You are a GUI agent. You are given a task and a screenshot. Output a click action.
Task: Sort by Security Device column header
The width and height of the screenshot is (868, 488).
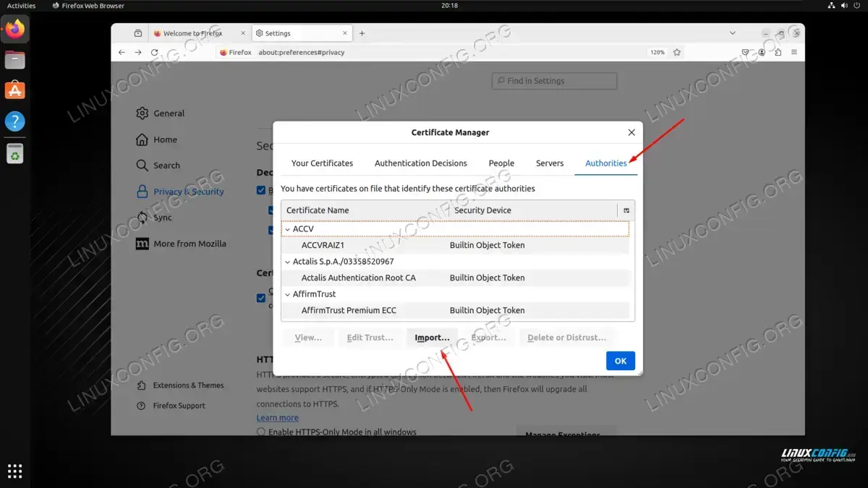pos(534,210)
